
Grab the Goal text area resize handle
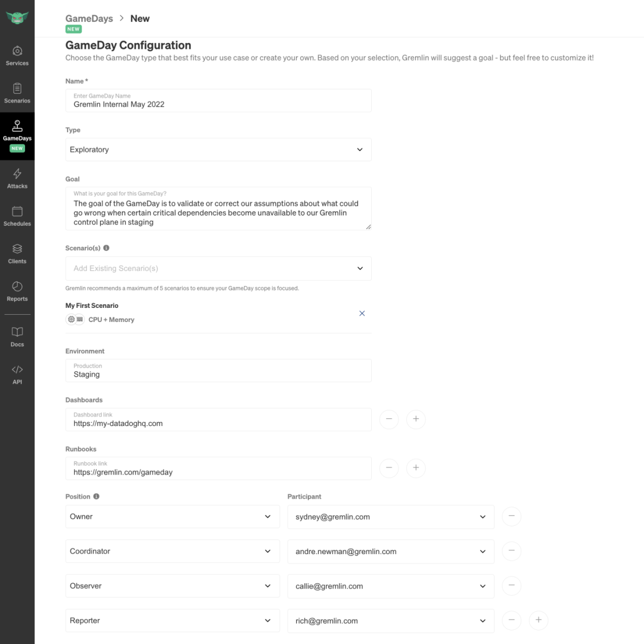coord(369,227)
